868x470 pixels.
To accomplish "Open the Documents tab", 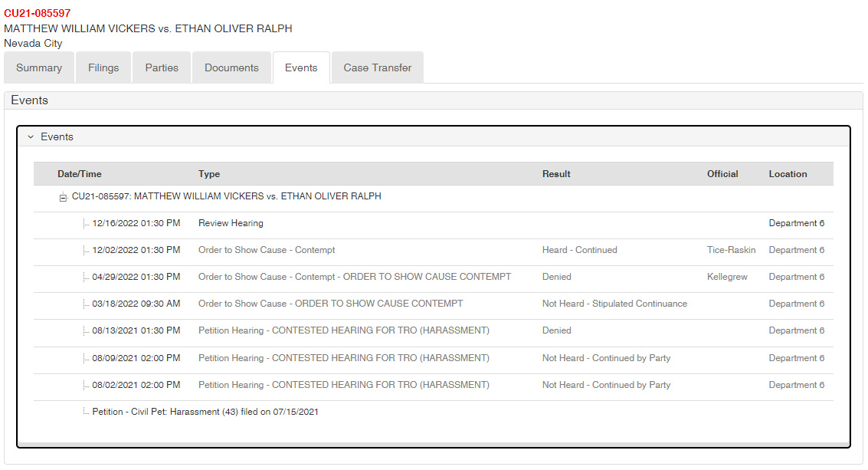I will [231, 67].
